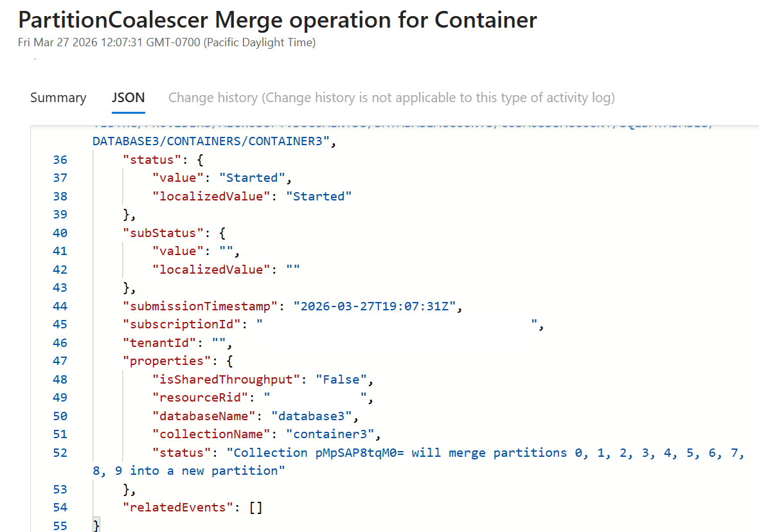Click line number 55 in the gutter
Image resolution: width=759 pixels, height=532 pixels.
(60, 526)
